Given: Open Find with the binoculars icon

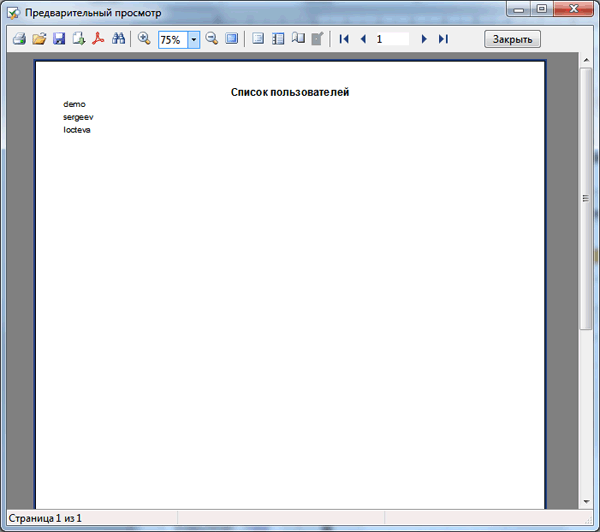Looking at the screenshot, I should coord(119,39).
